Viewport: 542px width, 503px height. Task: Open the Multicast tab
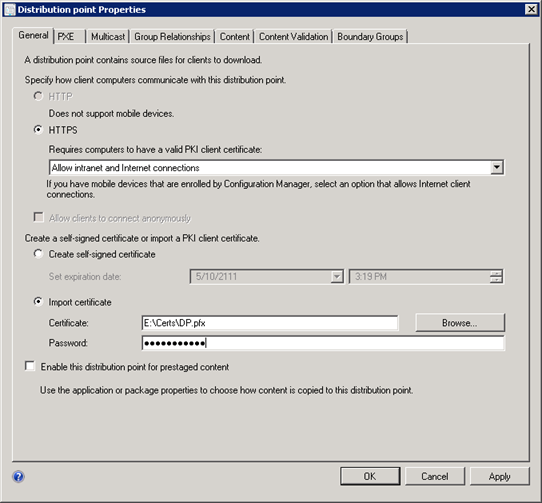click(108, 37)
